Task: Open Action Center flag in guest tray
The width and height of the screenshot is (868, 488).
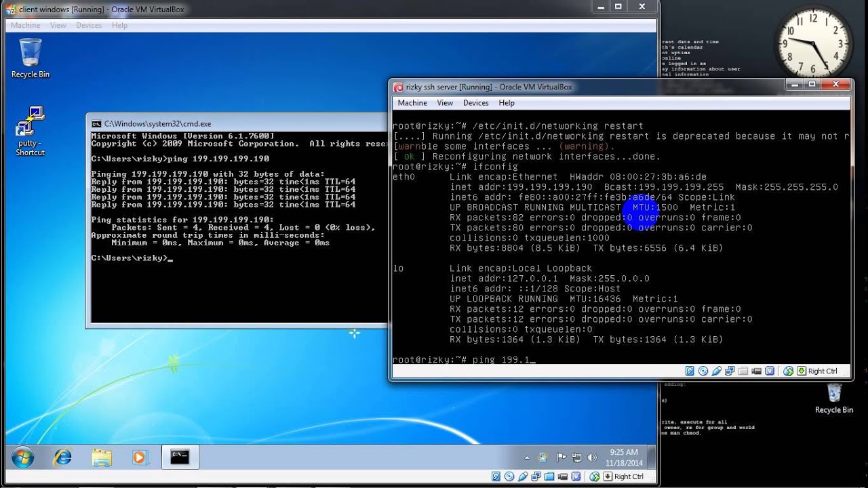Action: point(561,457)
